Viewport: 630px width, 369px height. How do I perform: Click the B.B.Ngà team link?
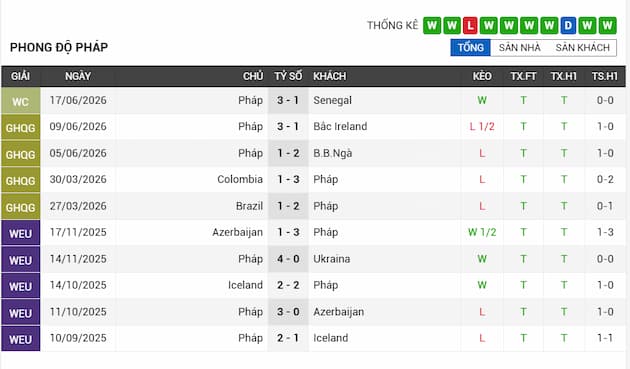click(333, 153)
